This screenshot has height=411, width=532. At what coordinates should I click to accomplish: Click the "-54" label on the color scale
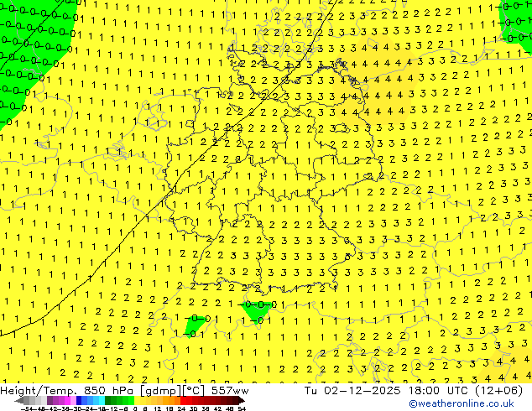(27, 409)
